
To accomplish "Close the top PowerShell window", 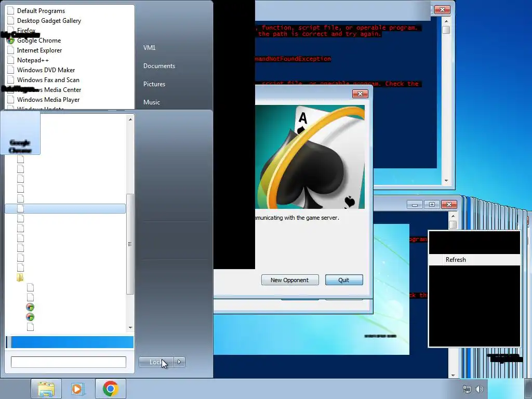I will tap(442, 10).
